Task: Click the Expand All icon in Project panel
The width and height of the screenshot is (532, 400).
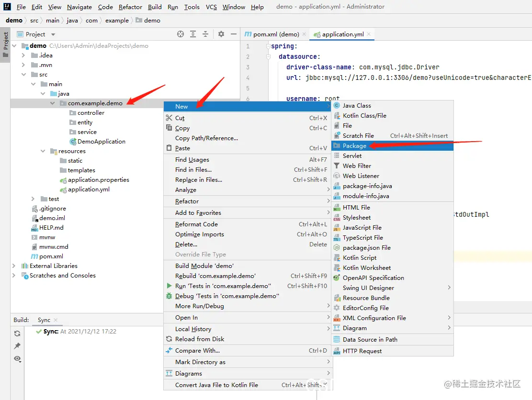Action: point(193,34)
